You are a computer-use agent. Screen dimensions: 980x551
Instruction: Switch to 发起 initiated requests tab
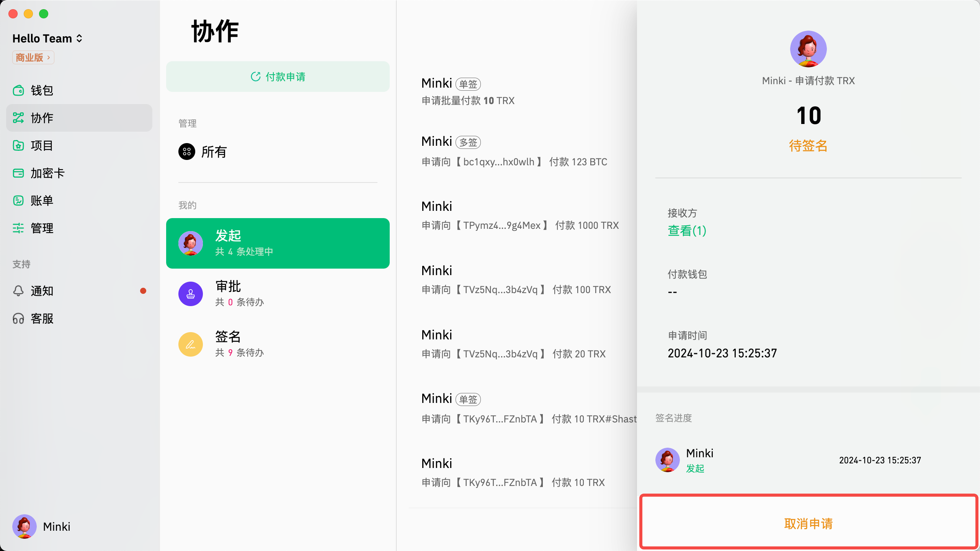click(278, 243)
